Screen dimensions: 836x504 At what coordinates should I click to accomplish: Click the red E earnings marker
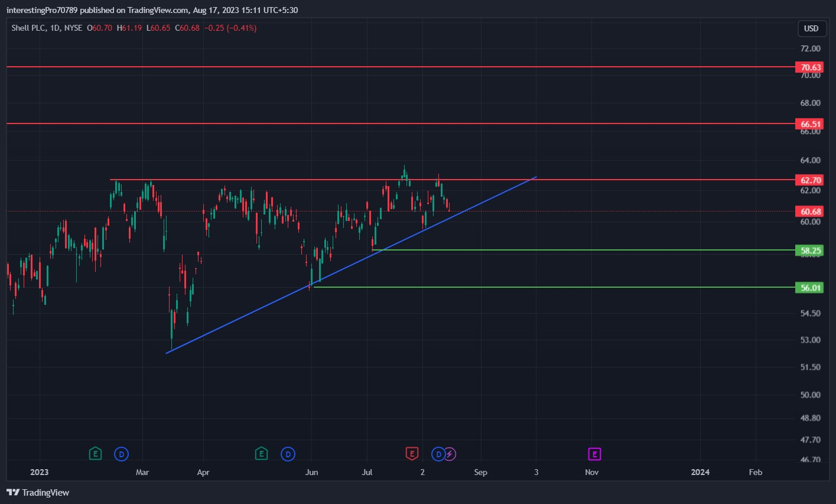[x=412, y=454]
